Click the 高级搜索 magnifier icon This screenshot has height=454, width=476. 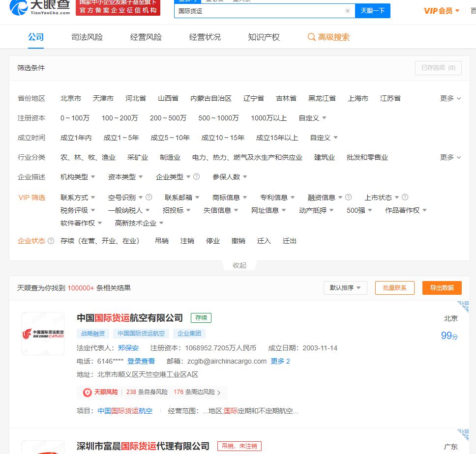[x=311, y=37]
